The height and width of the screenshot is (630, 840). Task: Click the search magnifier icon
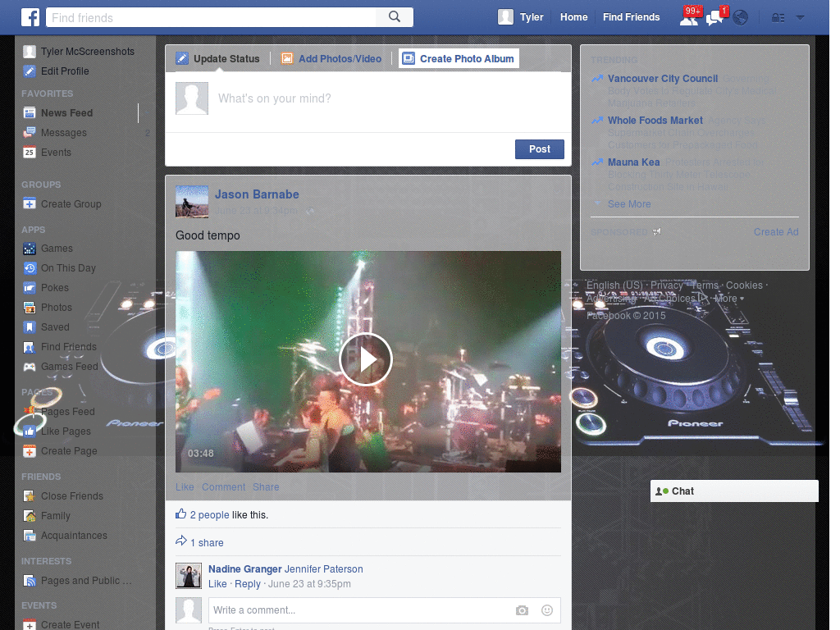coord(395,17)
